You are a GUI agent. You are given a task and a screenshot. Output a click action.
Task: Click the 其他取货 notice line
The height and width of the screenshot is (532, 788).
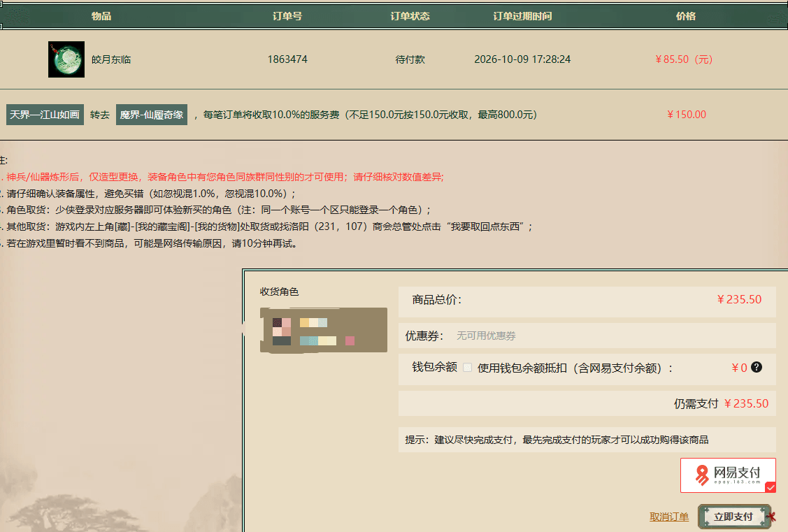coord(266,227)
